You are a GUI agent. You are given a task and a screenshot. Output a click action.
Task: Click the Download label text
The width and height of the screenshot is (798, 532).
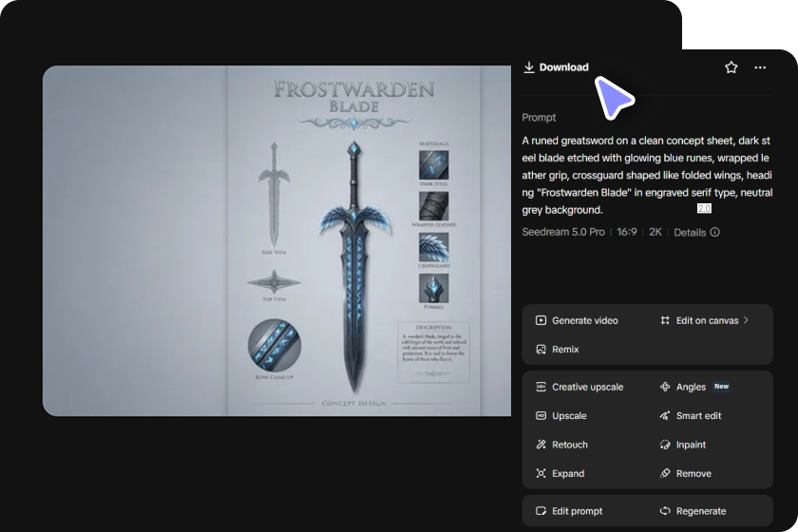pos(564,67)
